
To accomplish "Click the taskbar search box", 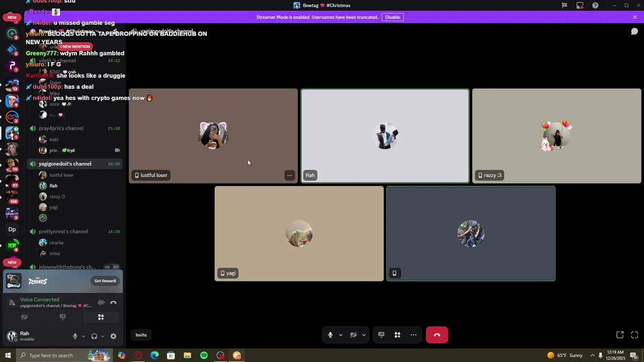I will coord(64,355).
